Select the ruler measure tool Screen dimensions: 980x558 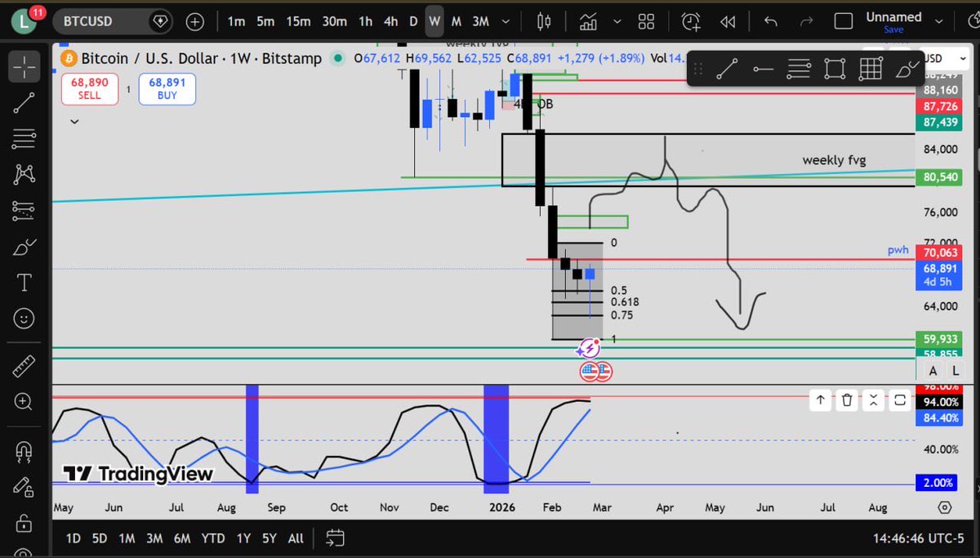click(24, 367)
